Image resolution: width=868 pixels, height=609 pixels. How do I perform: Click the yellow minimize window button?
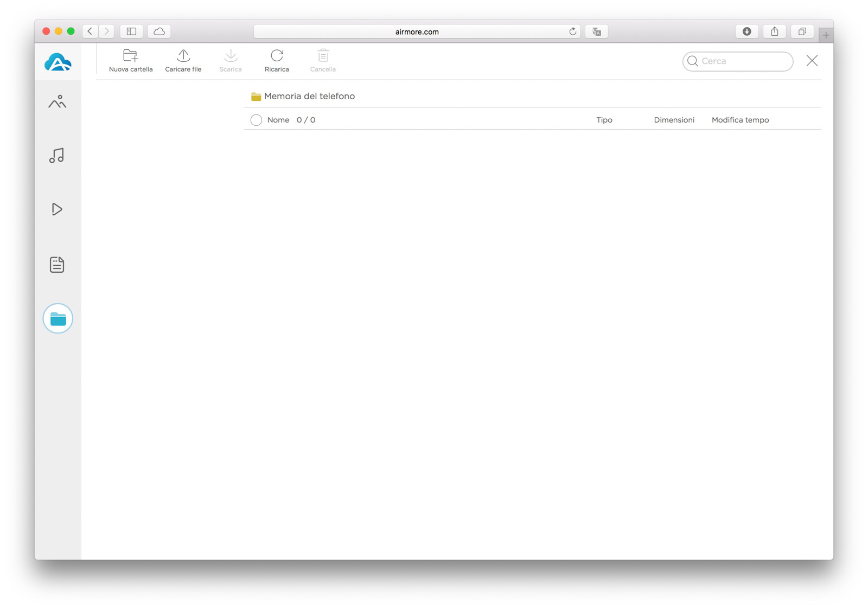59,31
